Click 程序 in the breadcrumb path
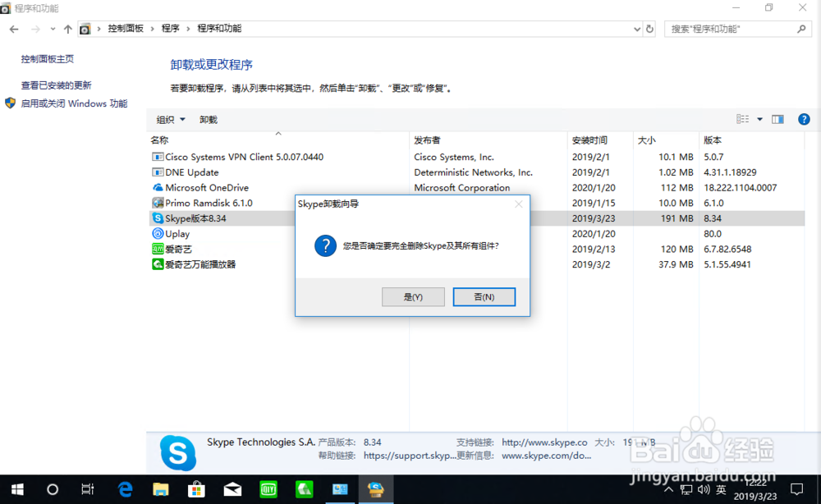821x504 pixels. click(170, 28)
